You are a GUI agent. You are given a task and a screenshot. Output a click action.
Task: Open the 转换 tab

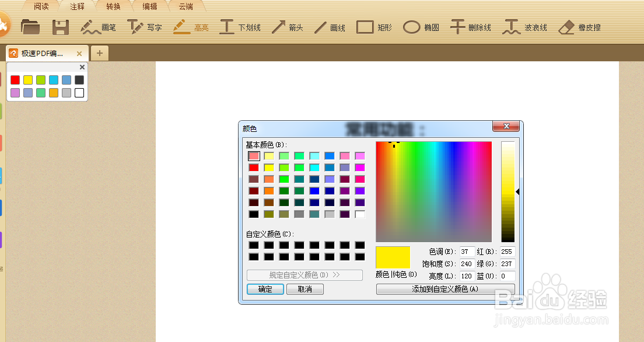click(x=113, y=6)
